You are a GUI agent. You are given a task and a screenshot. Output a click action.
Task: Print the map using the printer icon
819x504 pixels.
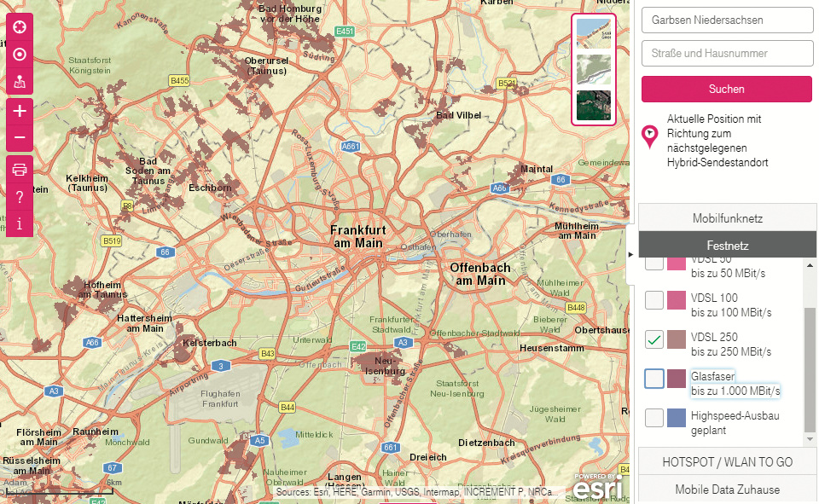(x=20, y=169)
